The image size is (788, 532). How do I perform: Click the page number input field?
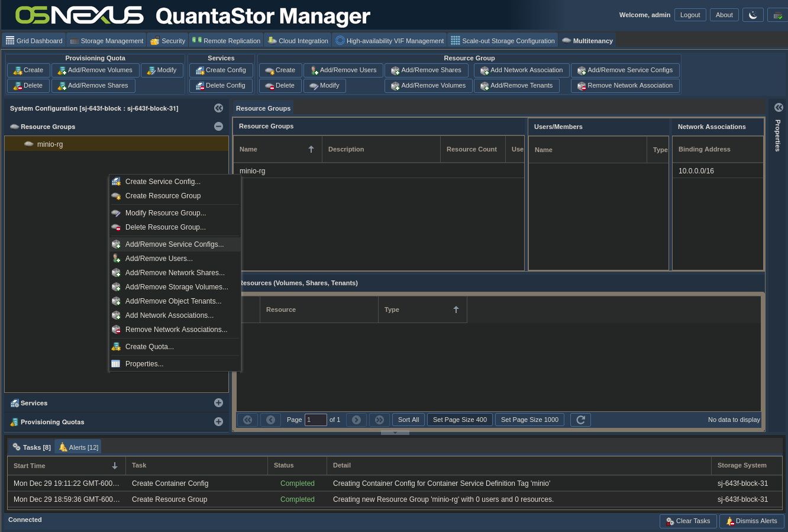click(315, 420)
